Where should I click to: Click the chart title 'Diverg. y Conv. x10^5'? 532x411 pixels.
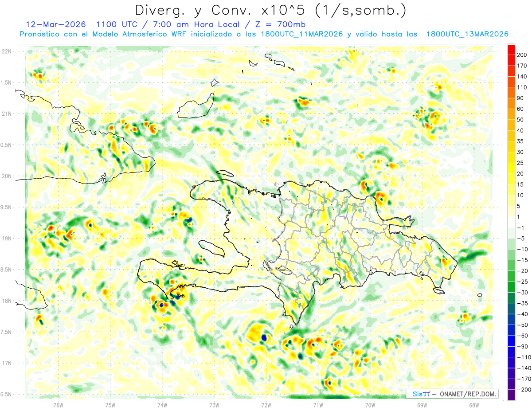pyautogui.click(x=224, y=10)
